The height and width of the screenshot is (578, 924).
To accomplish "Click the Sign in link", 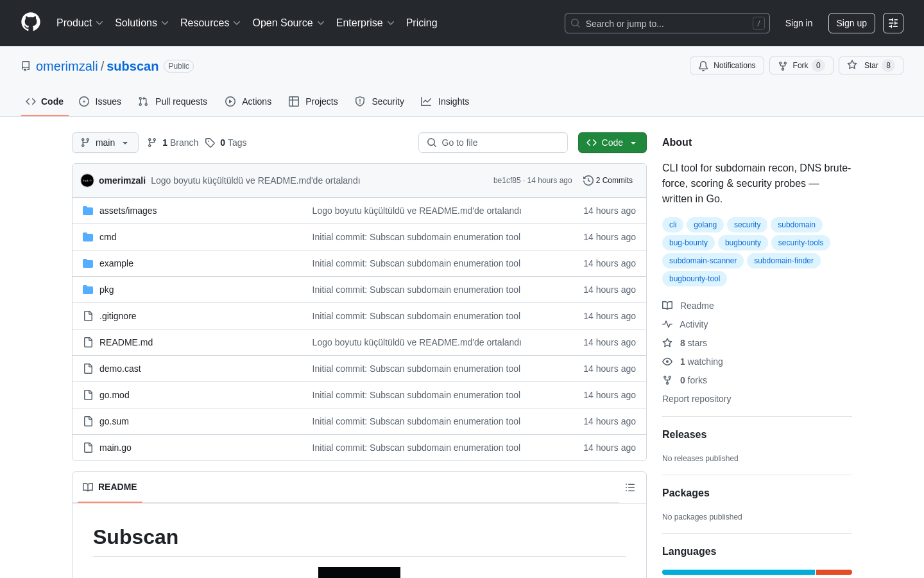I will (x=799, y=23).
